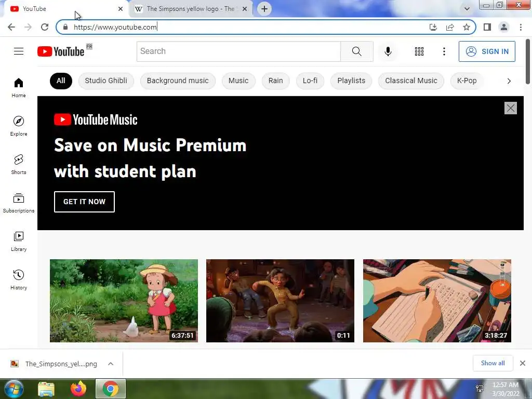Open the Chrome three-dot menu
Image resolution: width=532 pixels, height=399 pixels.
[521, 27]
